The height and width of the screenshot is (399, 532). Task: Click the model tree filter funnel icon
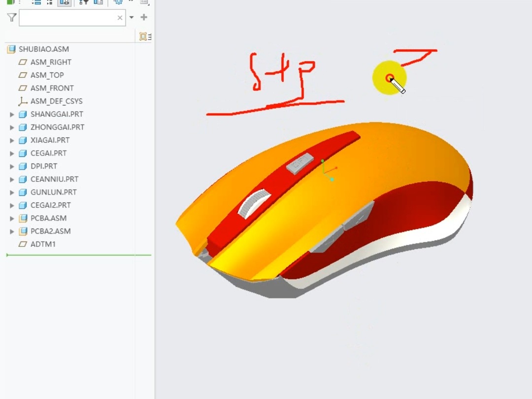coord(12,18)
